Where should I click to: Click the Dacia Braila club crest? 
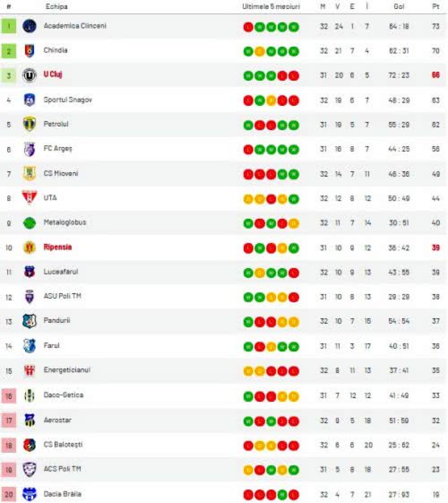click(29, 494)
